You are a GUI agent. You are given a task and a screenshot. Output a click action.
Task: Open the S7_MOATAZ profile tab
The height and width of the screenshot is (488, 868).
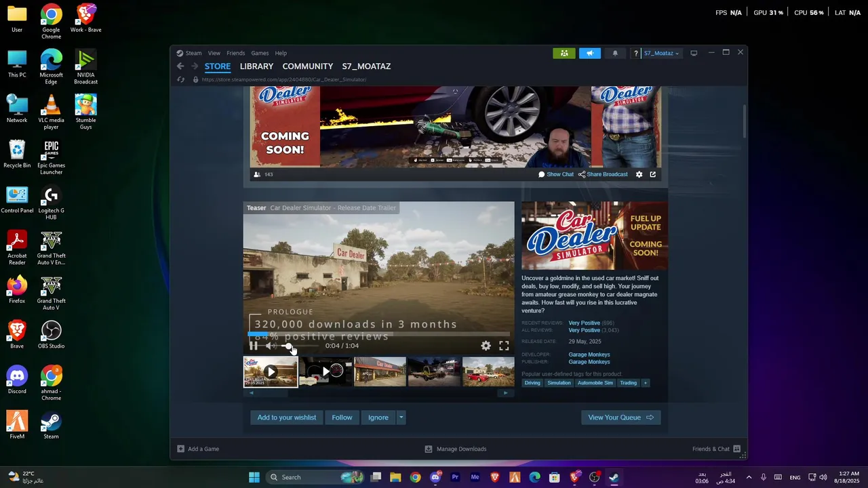coord(366,66)
